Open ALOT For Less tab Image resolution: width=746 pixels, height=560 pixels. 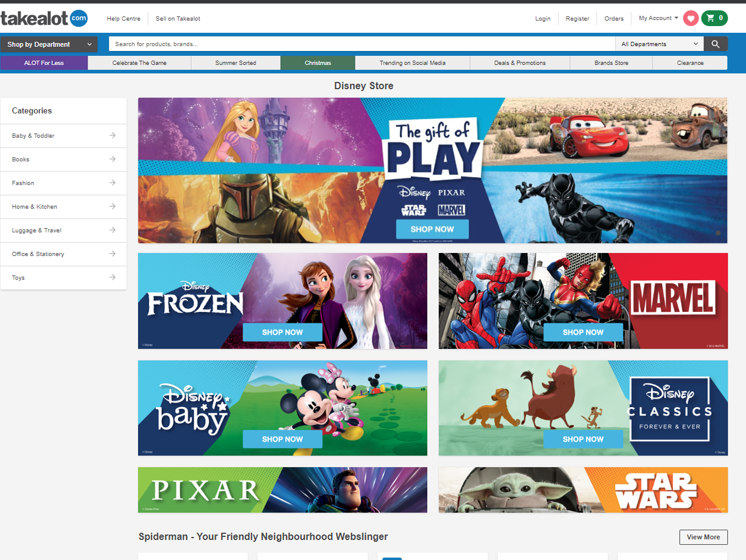[x=44, y=62]
